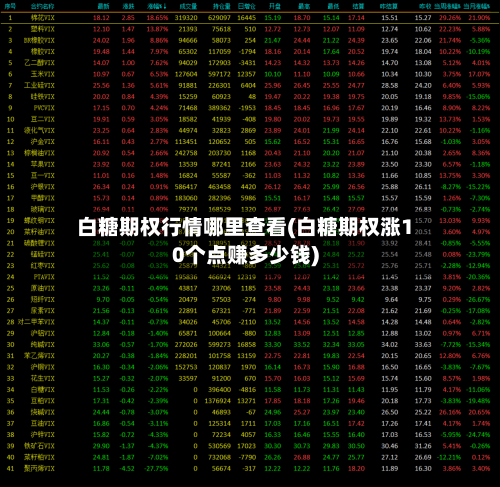Click volume 272026 in row 30
The image size is (500, 487).
(186, 345)
